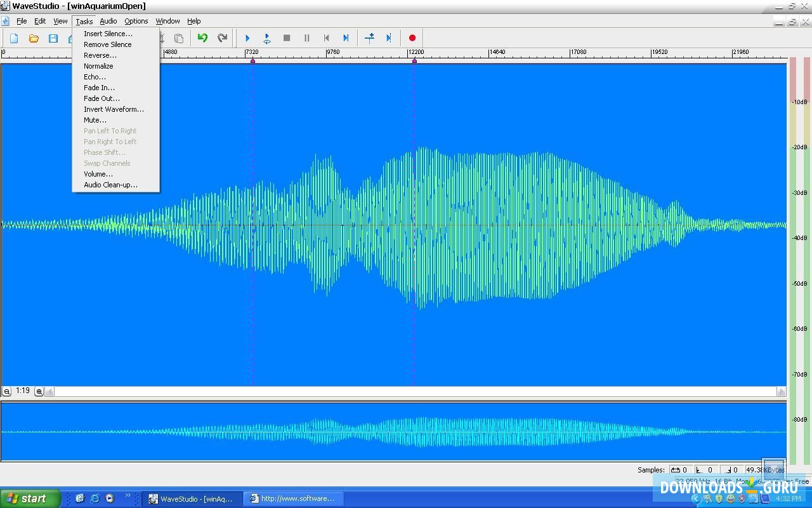Start audio playback
The image size is (812, 508).
coord(247,38)
